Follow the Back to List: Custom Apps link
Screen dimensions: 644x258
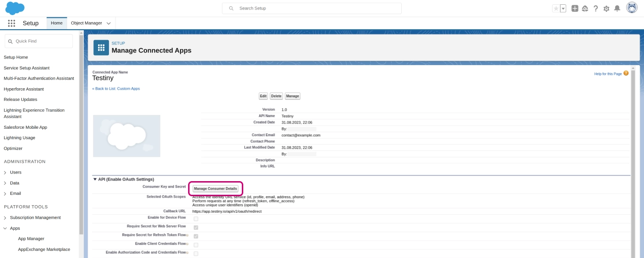click(x=116, y=89)
